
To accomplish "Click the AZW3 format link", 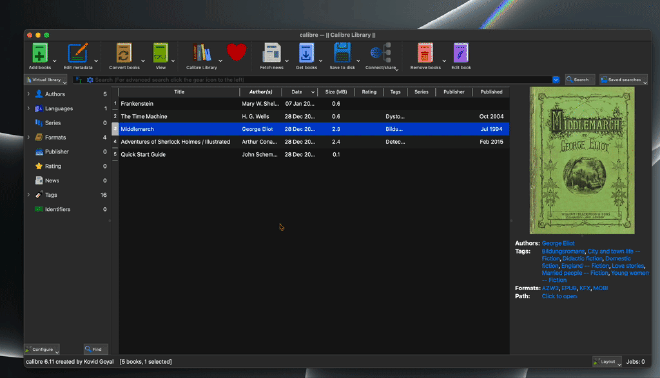I will point(550,288).
